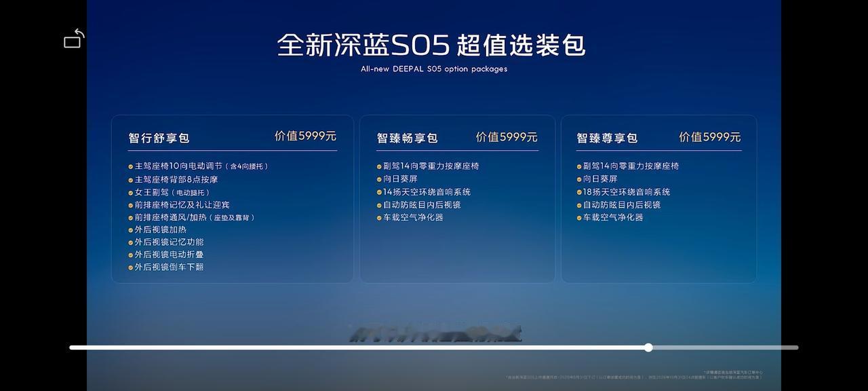The height and width of the screenshot is (391, 868).
Task: Click 向日葵屏 in 智臻尊享包 card
Action: pos(597,179)
